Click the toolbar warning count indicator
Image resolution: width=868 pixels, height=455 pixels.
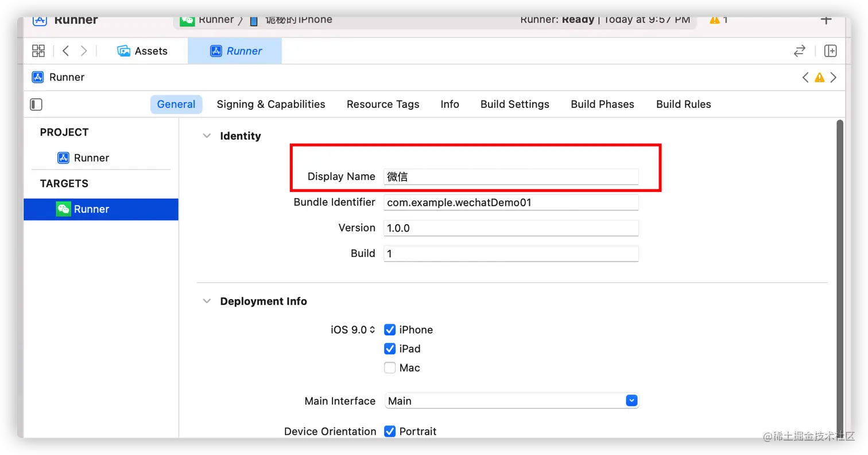tap(719, 20)
